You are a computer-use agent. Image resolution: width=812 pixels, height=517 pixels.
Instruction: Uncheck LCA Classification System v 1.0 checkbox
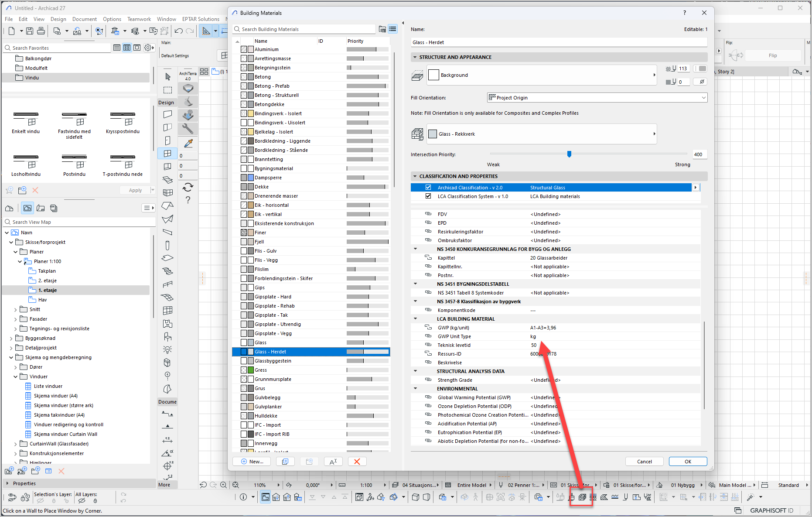click(x=428, y=196)
